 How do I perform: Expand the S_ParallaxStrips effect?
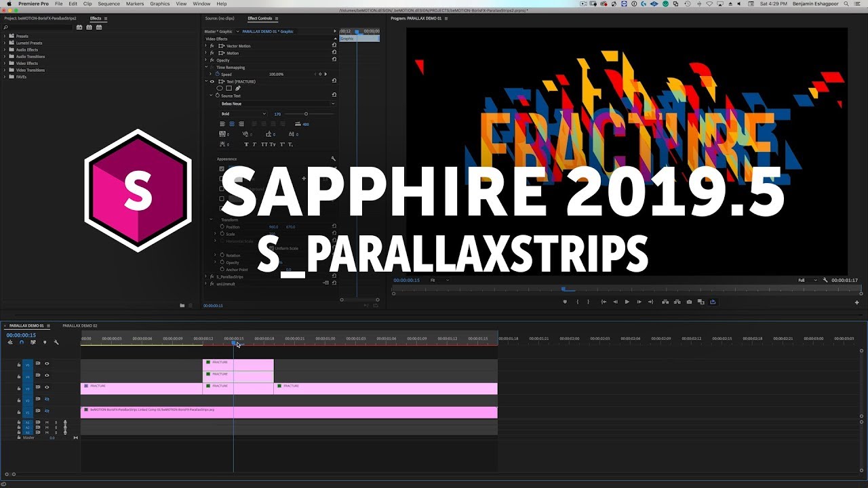pos(206,277)
